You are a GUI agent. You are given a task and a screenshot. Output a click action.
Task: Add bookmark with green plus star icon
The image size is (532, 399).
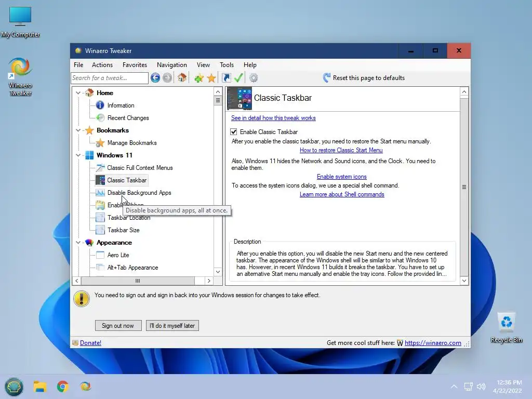(x=199, y=78)
